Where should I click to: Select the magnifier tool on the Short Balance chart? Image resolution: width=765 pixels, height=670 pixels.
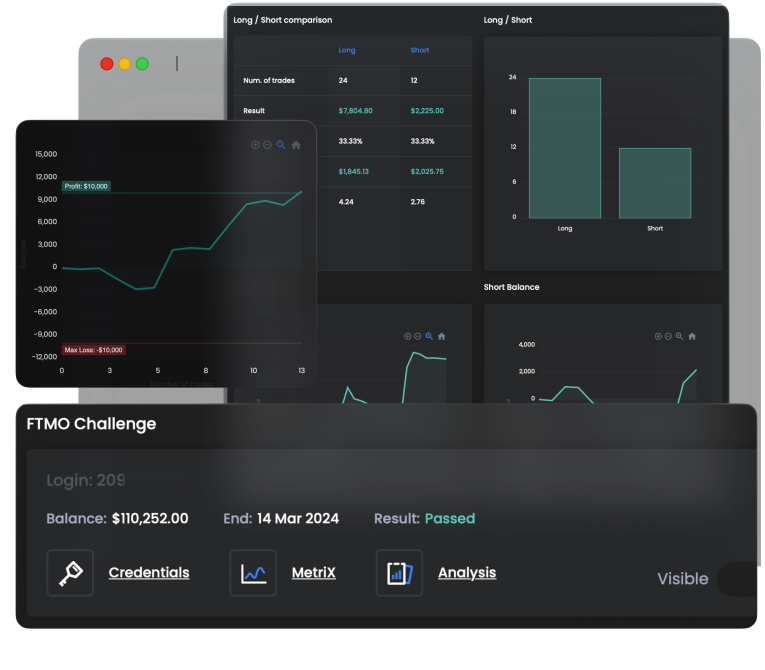click(x=680, y=336)
